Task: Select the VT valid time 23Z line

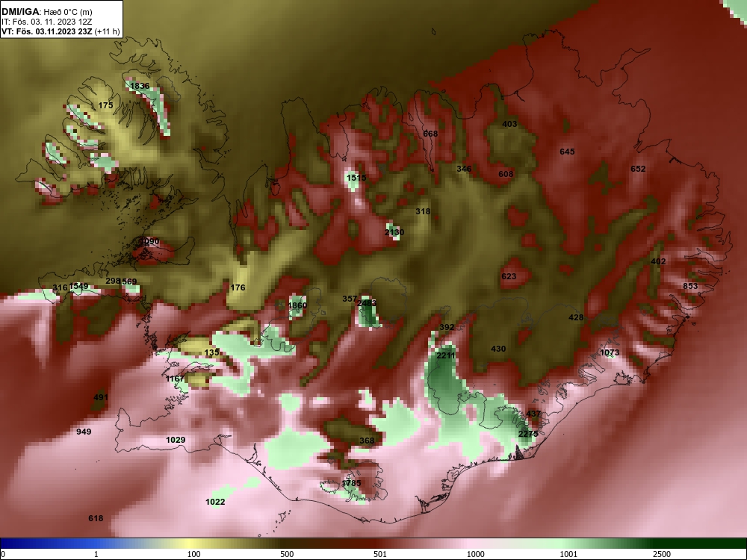Action: [61, 31]
